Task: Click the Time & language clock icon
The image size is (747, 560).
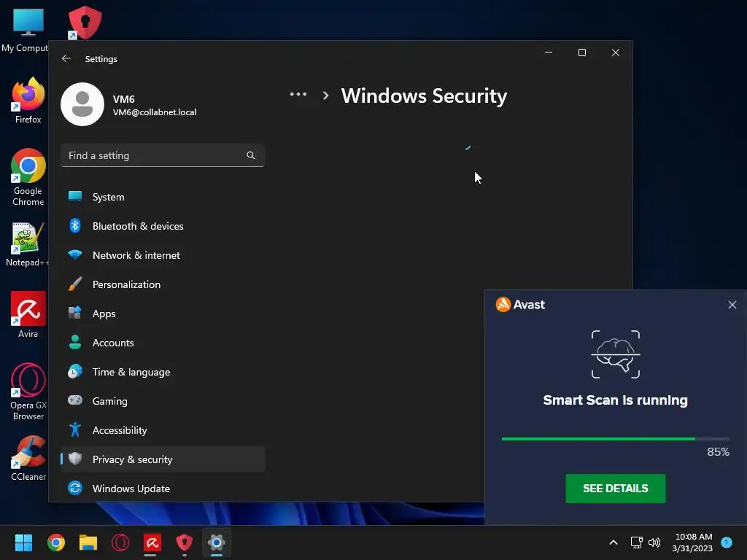Action: pos(75,371)
